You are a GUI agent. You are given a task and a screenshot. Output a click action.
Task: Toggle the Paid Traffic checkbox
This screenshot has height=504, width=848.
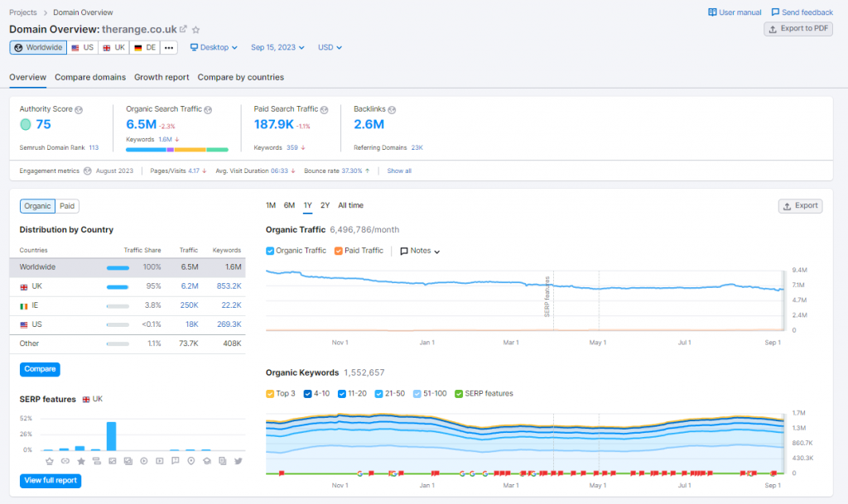(339, 251)
